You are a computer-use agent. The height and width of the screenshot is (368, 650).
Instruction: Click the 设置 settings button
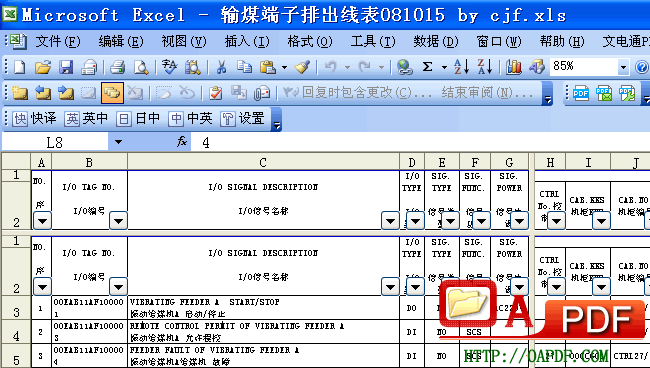(x=243, y=119)
